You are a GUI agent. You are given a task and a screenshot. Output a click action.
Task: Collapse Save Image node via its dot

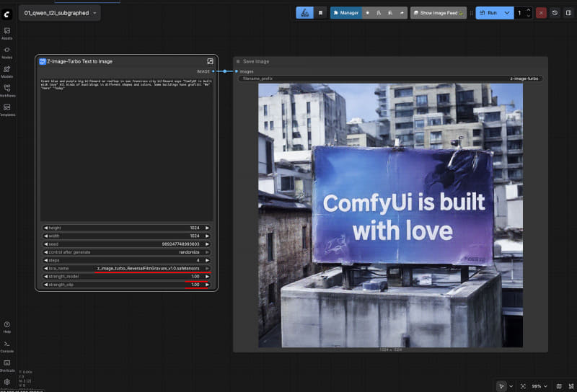[238, 61]
